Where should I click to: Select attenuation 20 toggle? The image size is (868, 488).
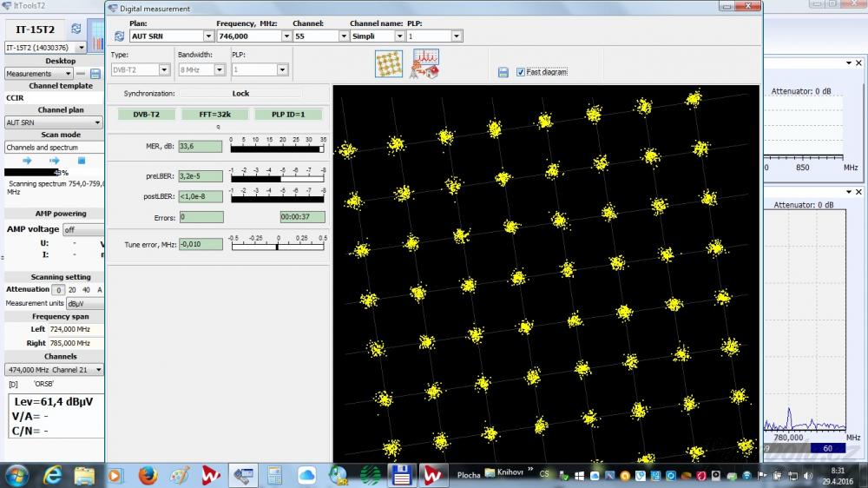click(x=72, y=290)
